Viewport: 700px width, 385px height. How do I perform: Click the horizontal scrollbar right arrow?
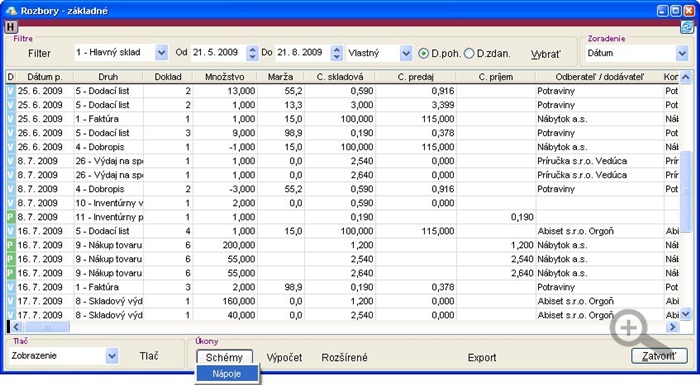(x=672, y=327)
